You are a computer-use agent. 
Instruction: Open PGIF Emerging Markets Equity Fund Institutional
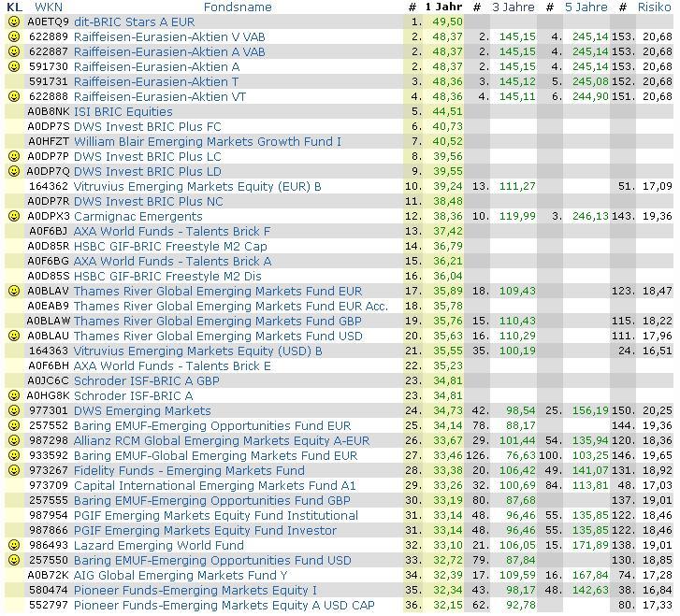[x=216, y=515]
